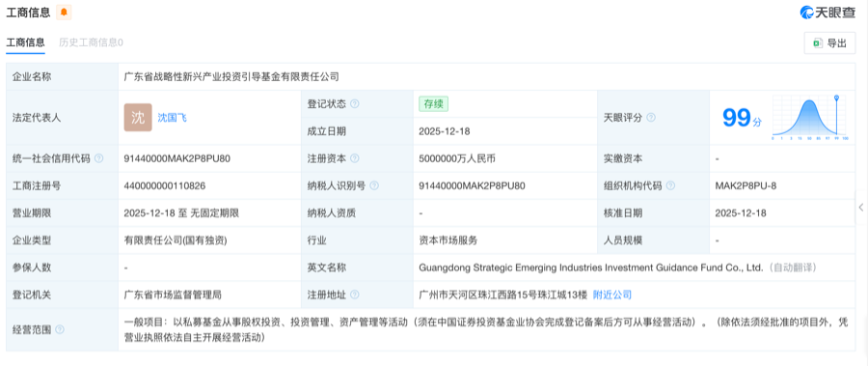Switch to 历史工商信息 tab
Screen dimensions: 868x366
click(91, 42)
